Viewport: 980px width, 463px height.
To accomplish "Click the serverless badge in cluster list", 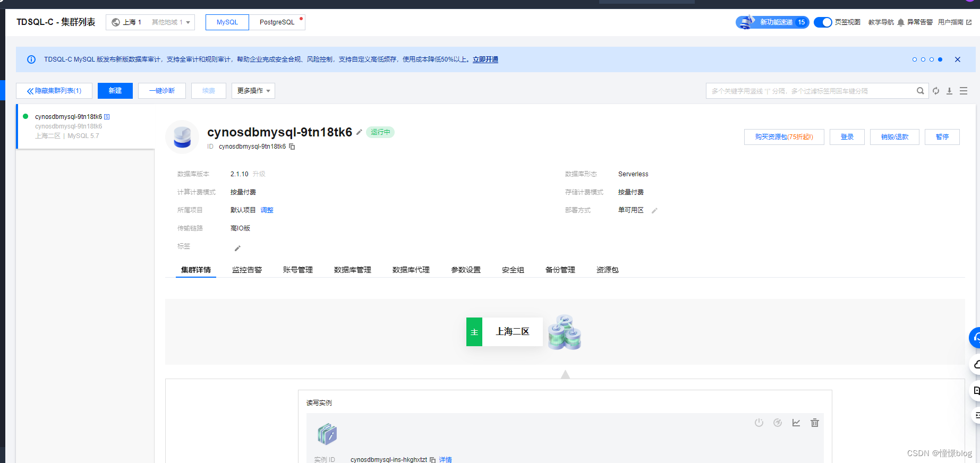I will point(107,117).
